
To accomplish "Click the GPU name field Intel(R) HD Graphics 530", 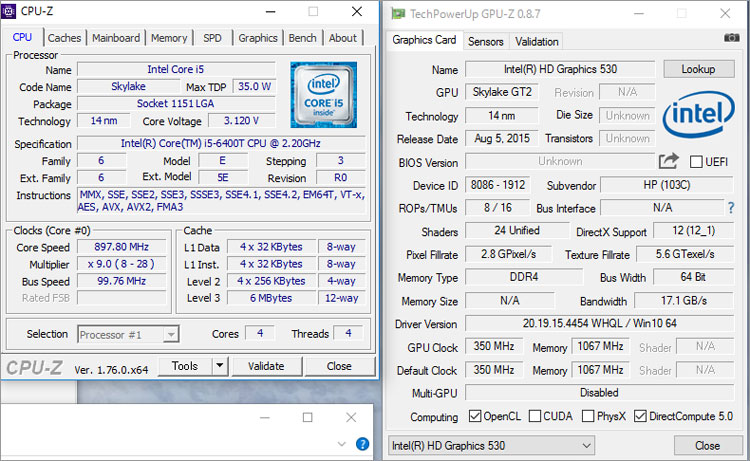I will point(560,69).
